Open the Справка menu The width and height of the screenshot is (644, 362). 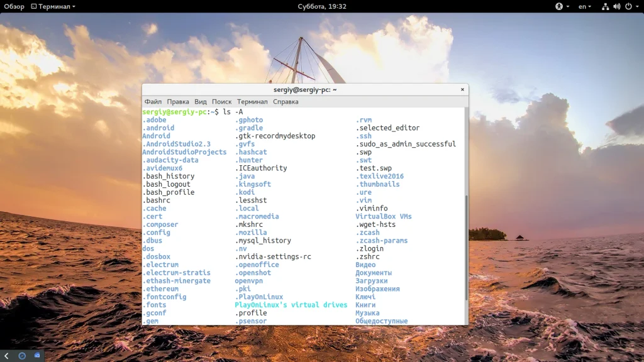[286, 102]
